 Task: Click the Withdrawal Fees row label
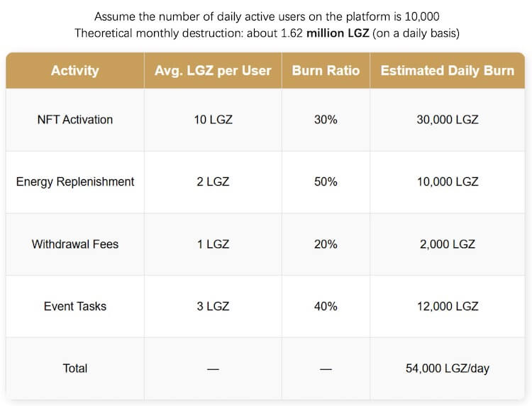tap(74, 244)
